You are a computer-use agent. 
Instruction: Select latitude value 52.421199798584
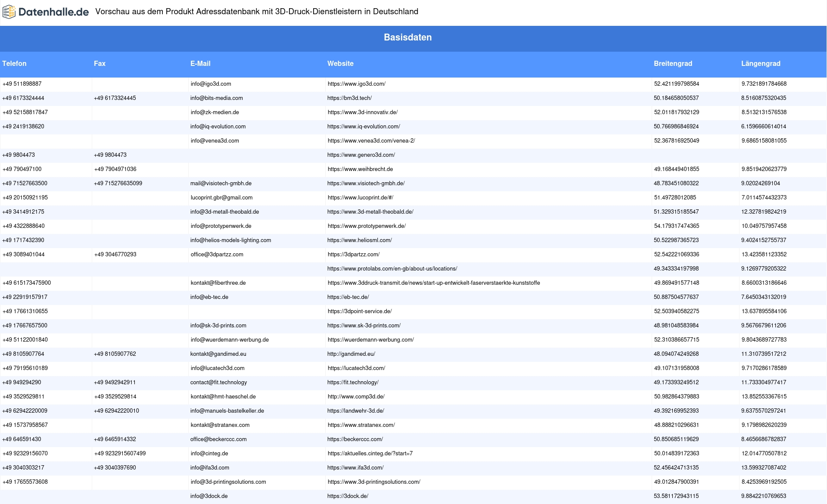(677, 84)
